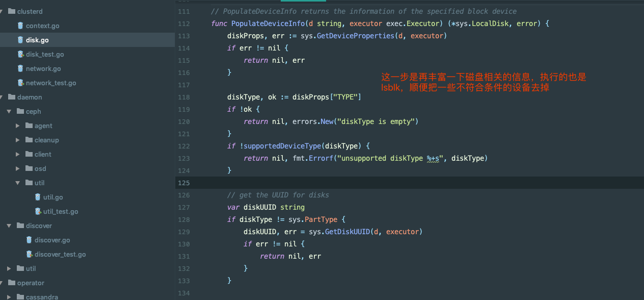Open util_test.go from the util folder
644x300 pixels.
click(x=61, y=211)
